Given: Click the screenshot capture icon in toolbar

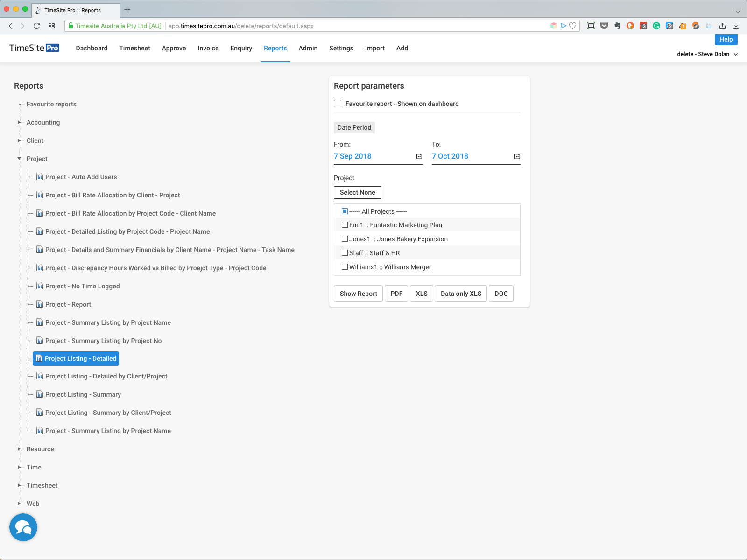Looking at the screenshot, I should [591, 26].
